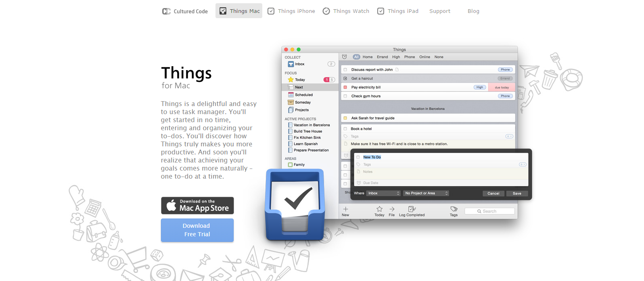Click the alarm clock icon beside the All filter
The height and width of the screenshot is (281, 644).
pyautogui.click(x=345, y=57)
